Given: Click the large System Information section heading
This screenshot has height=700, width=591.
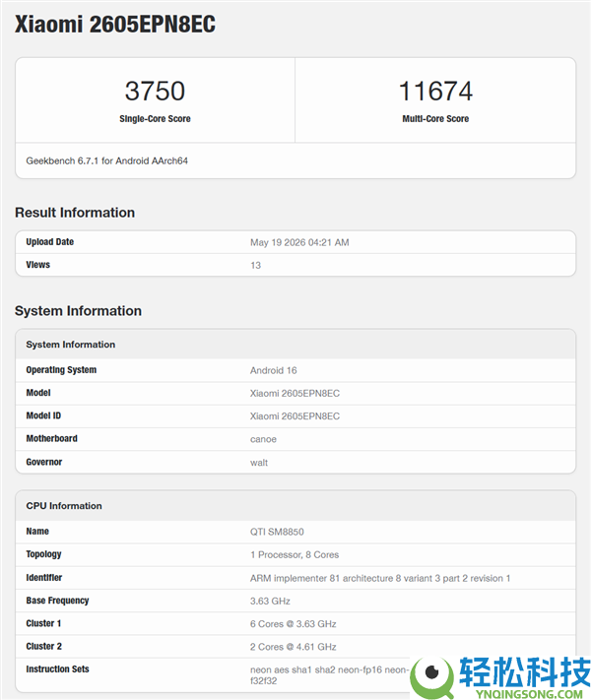Looking at the screenshot, I should pos(78,311).
